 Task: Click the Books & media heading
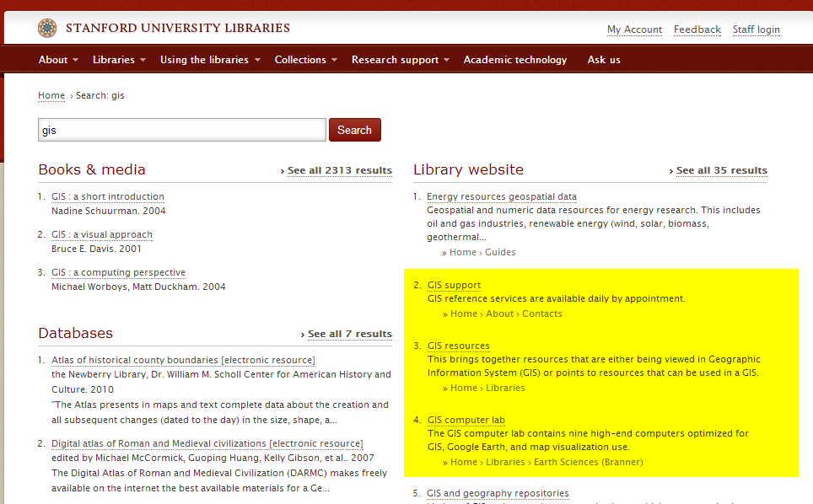(x=92, y=170)
